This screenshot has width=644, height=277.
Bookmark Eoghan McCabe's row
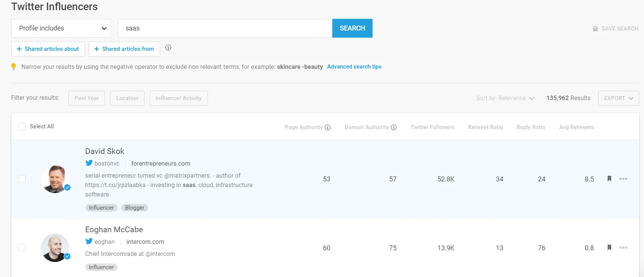pyautogui.click(x=609, y=248)
